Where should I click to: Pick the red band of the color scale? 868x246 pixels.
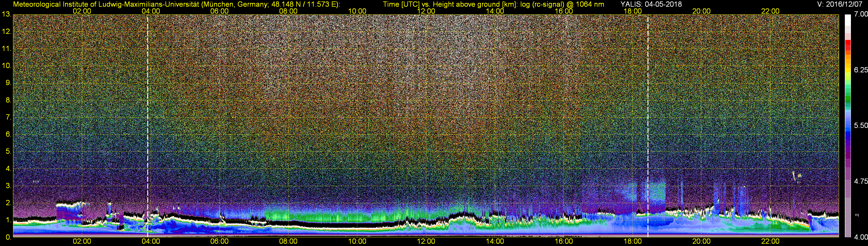(848, 45)
